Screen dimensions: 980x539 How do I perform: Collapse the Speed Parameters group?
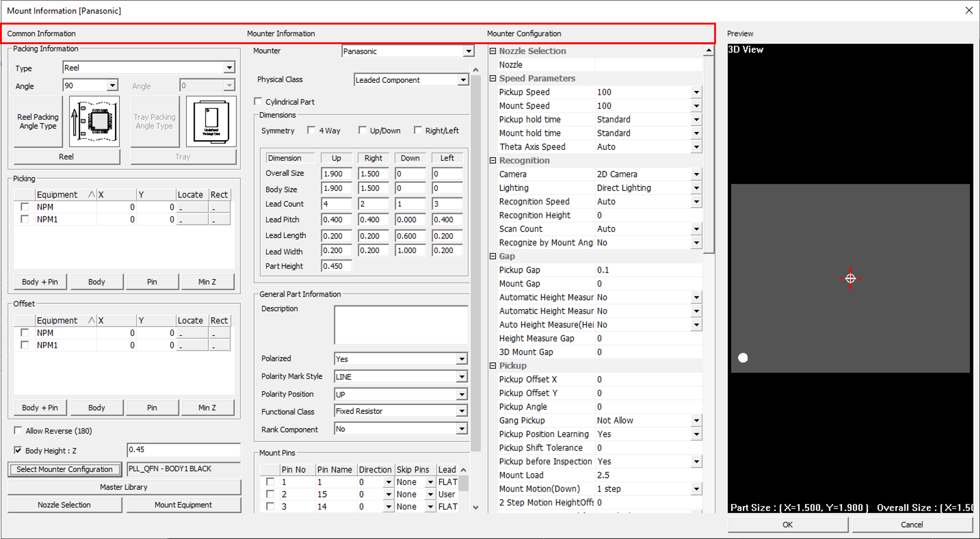pyautogui.click(x=493, y=78)
